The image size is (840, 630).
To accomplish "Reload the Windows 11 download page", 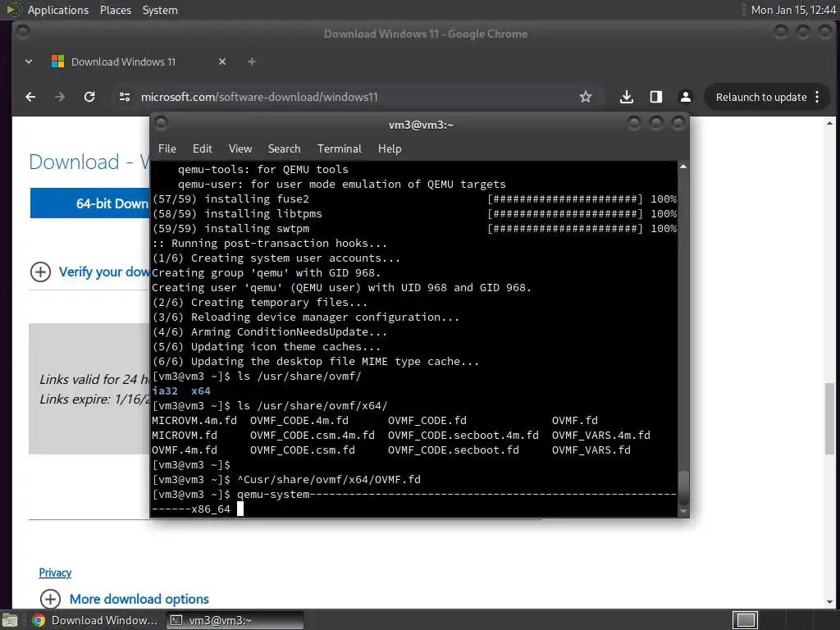I will [89, 97].
